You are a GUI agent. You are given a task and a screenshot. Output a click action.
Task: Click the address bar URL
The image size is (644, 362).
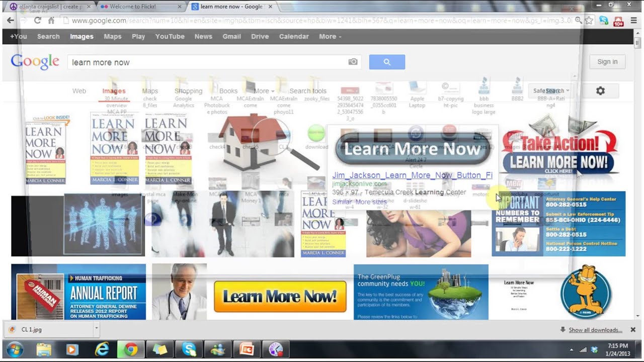pyautogui.click(x=322, y=21)
